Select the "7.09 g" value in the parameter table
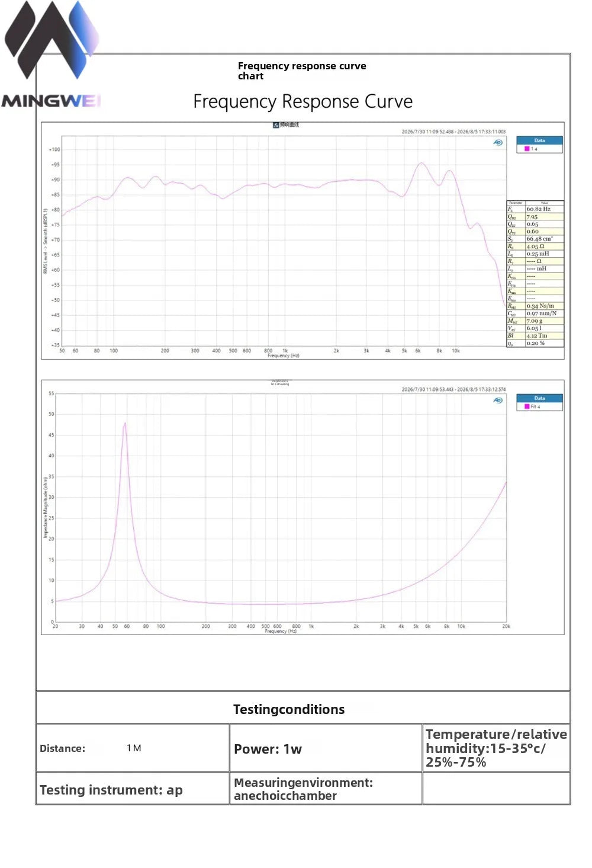This screenshot has width=592, height=868. tap(535, 321)
